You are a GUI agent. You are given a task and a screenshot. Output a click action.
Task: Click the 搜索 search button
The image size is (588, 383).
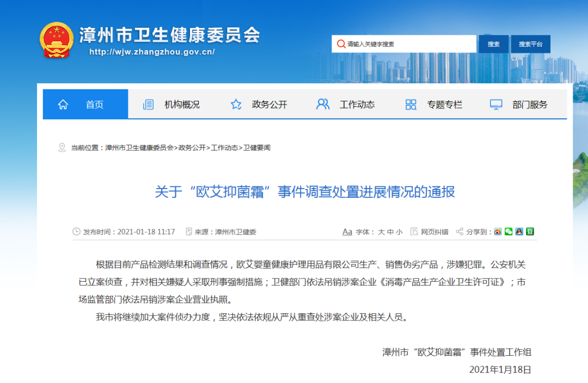coord(493,44)
